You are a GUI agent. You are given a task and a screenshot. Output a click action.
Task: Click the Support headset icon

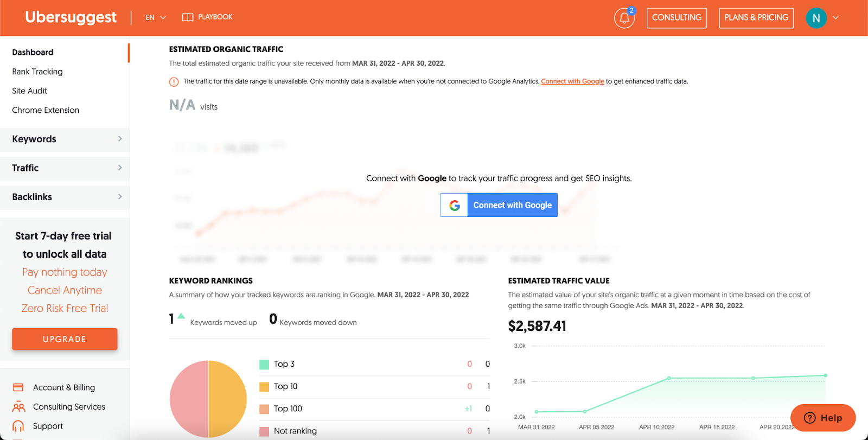[x=18, y=426]
